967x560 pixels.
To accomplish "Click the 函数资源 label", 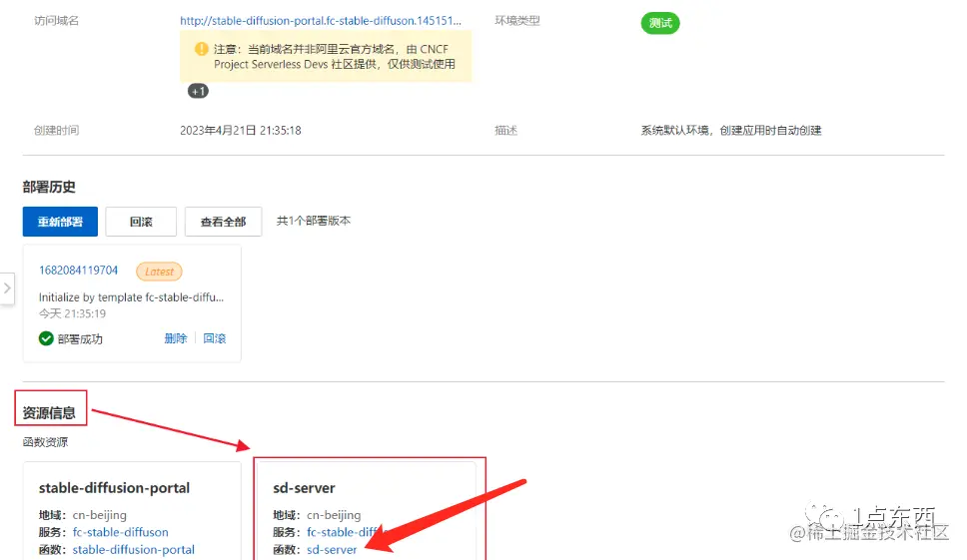I will 46,442.
